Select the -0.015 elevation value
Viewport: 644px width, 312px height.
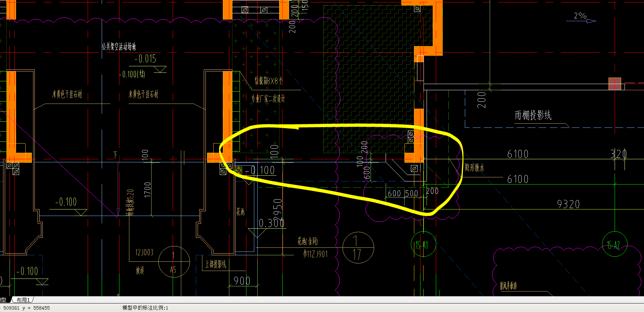pyautogui.click(x=145, y=59)
